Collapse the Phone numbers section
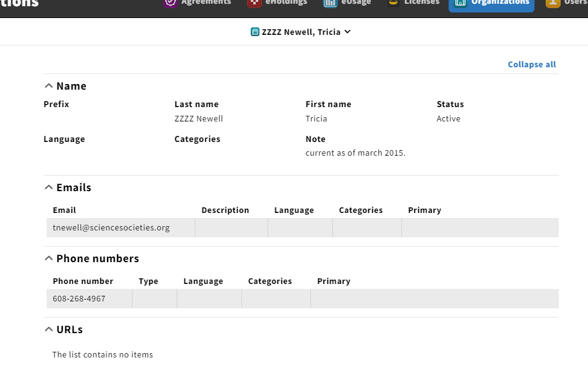 [x=49, y=258]
